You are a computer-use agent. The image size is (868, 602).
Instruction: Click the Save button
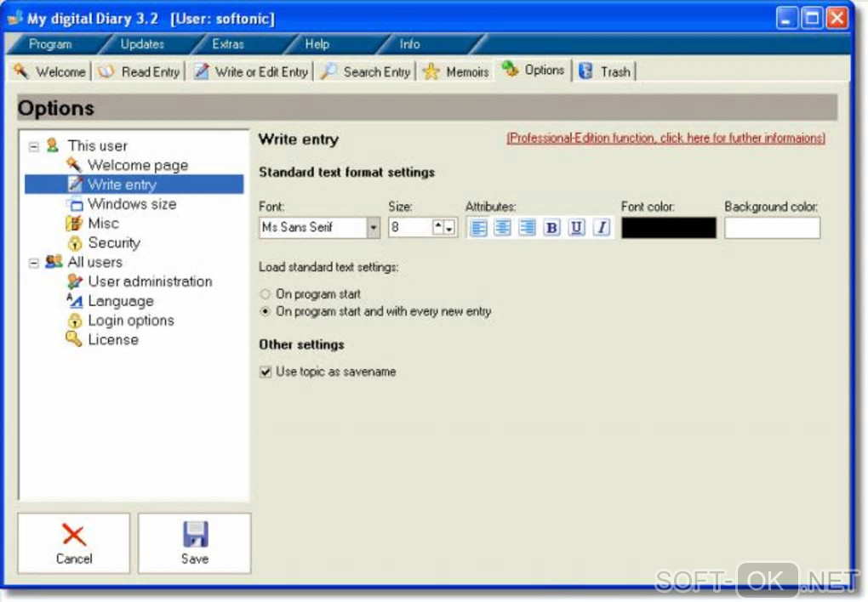pyautogui.click(x=194, y=543)
